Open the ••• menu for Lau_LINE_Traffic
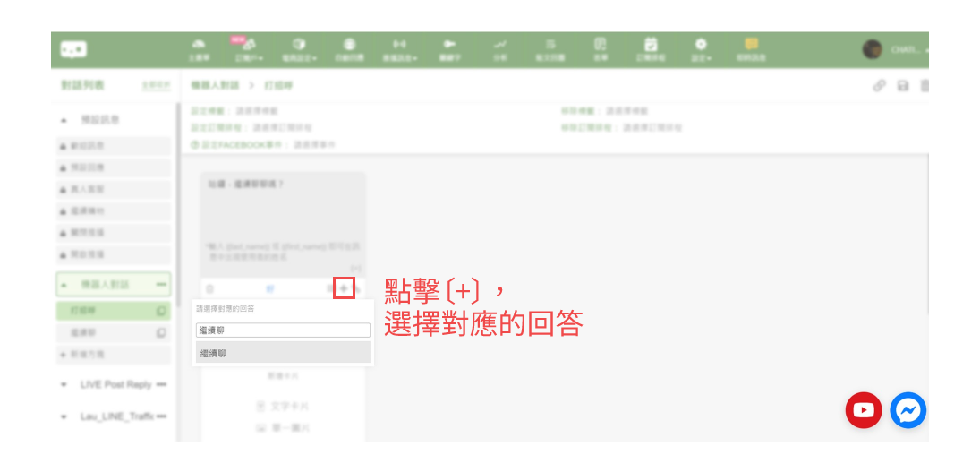The width and height of the screenshot is (980, 472). (x=162, y=416)
